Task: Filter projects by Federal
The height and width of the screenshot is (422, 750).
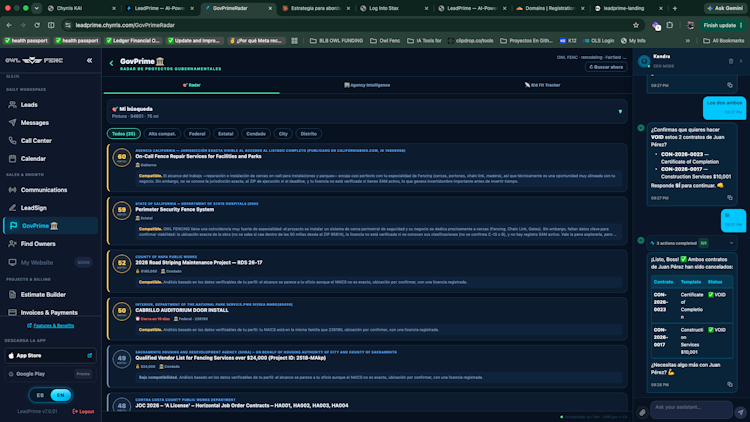Action: [197, 133]
